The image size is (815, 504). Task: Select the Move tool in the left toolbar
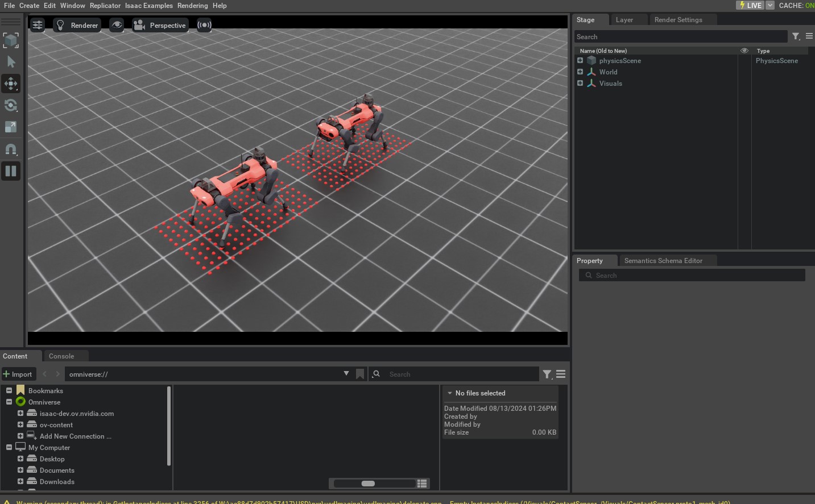(11, 84)
